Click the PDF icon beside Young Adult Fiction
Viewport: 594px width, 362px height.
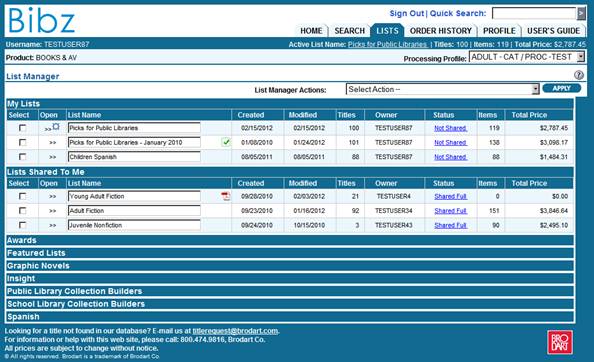click(x=226, y=196)
